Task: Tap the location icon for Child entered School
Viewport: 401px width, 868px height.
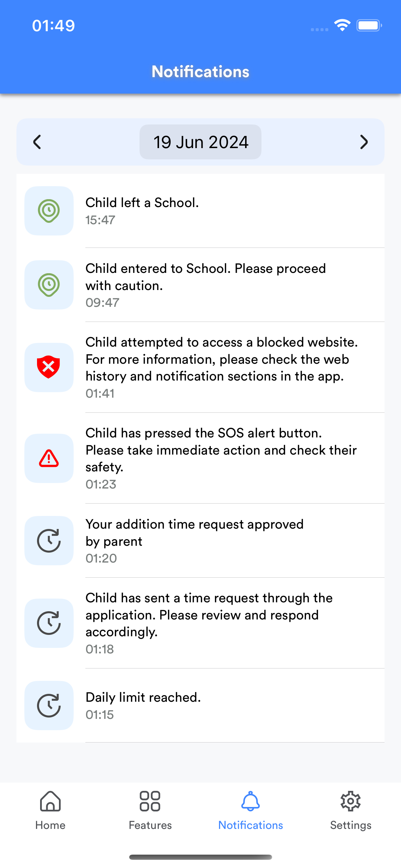Action: pos(49,285)
